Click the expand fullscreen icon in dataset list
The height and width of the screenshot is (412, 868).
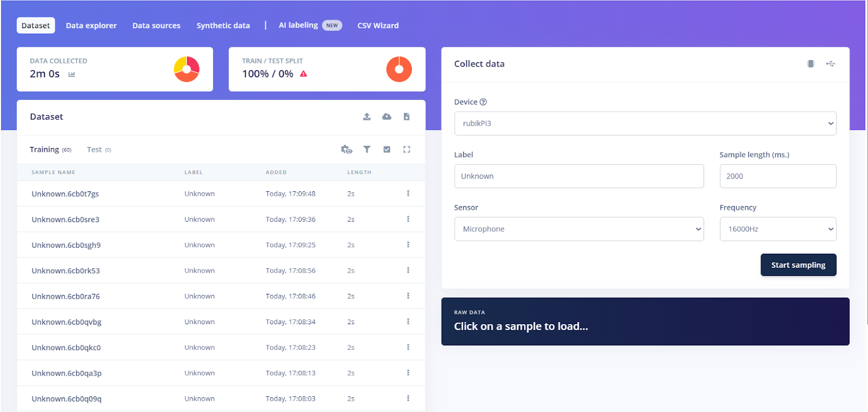point(406,150)
